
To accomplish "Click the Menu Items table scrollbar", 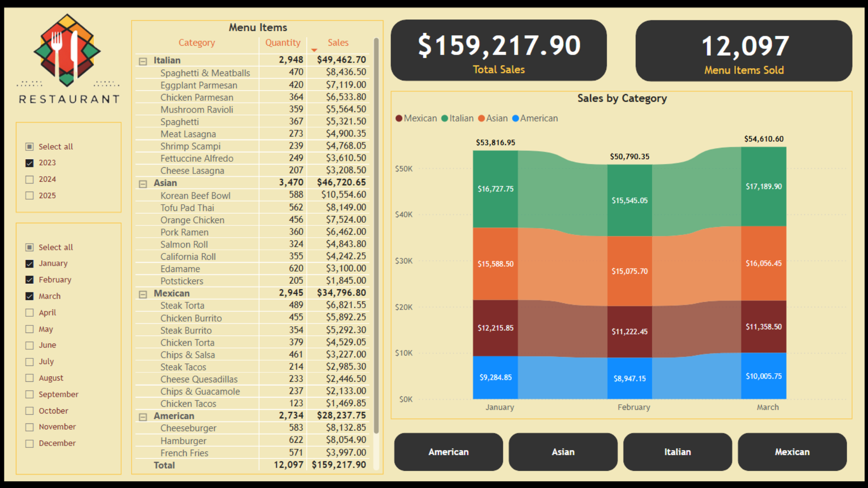I will click(x=376, y=235).
